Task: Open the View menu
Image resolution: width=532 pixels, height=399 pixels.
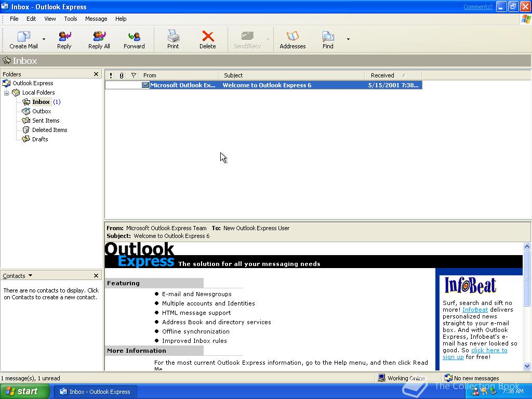Action: coord(50,19)
